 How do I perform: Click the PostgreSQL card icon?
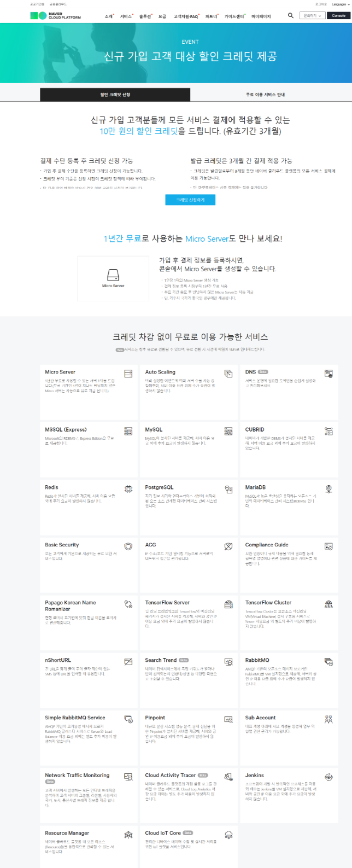228,489
